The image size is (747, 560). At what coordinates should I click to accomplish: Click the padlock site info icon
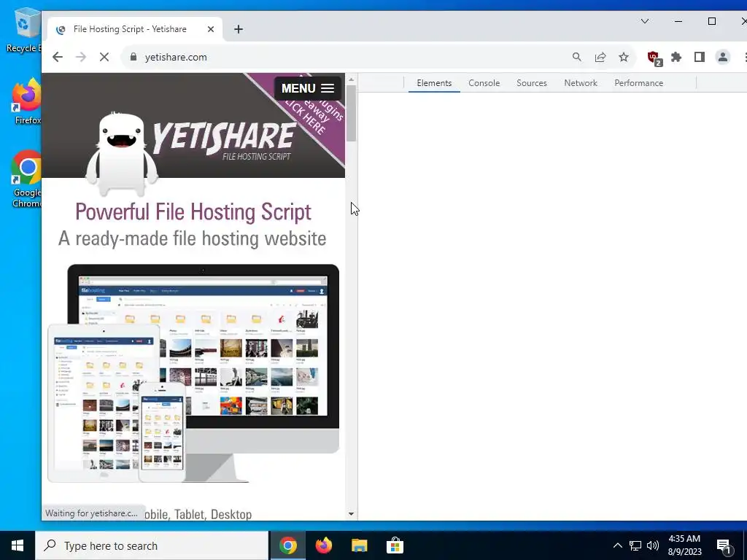coord(133,57)
